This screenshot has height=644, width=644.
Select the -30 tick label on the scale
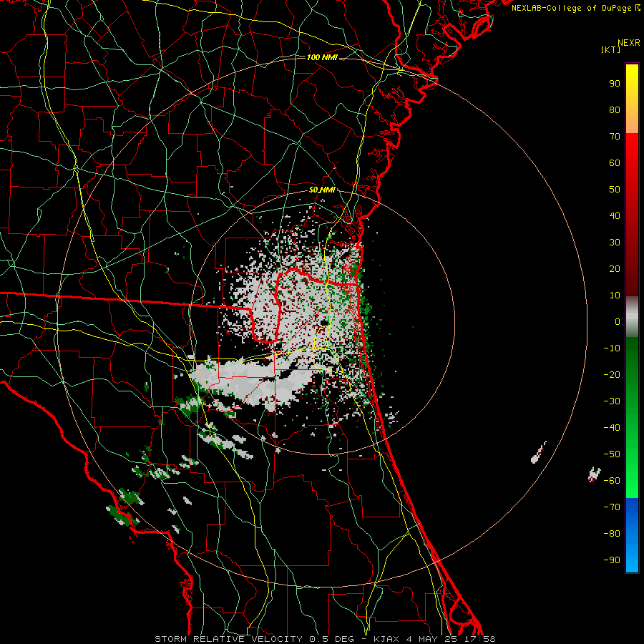(x=612, y=401)
